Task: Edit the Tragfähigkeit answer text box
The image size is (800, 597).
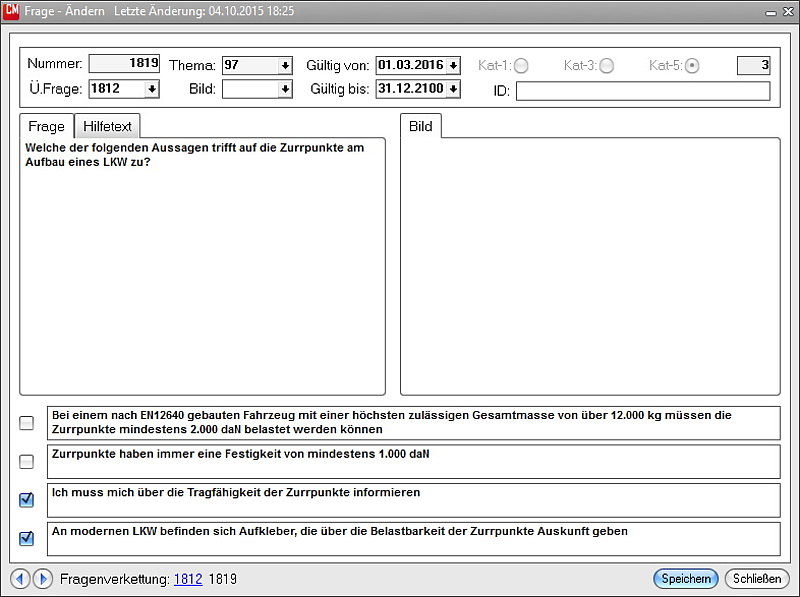Action: click(x=414, y=500)
